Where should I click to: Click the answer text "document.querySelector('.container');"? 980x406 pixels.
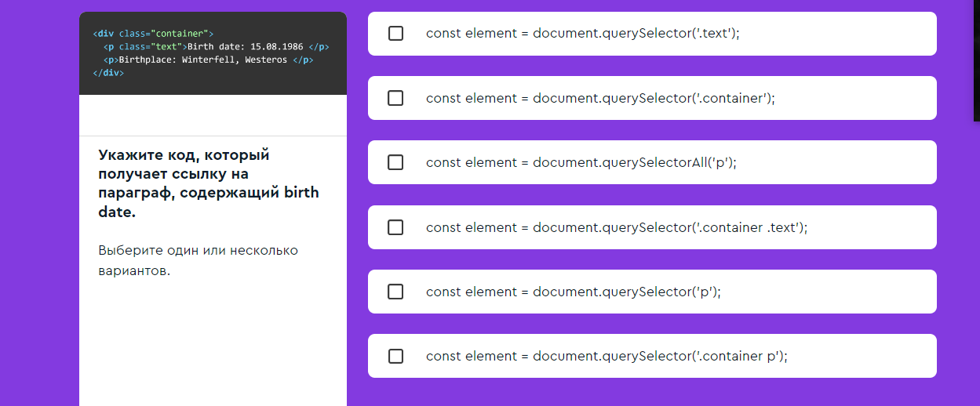point(654,98)
